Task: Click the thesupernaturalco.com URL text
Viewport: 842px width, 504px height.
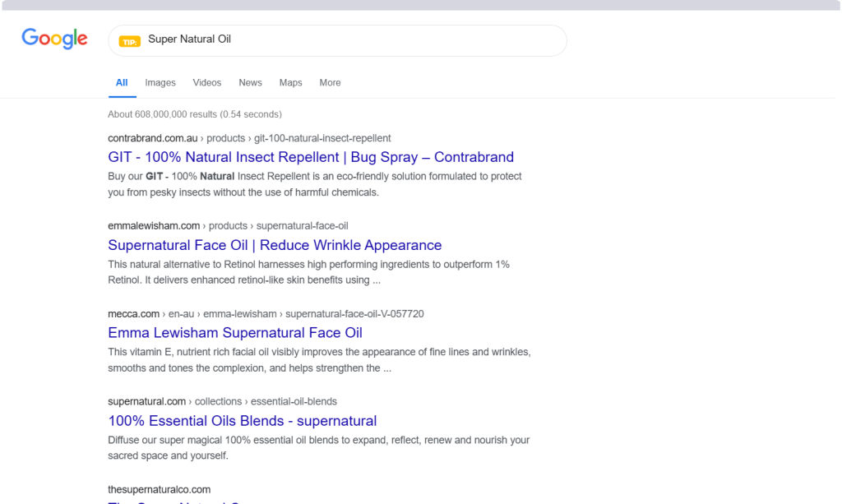Action: click(x=159, y=490)
